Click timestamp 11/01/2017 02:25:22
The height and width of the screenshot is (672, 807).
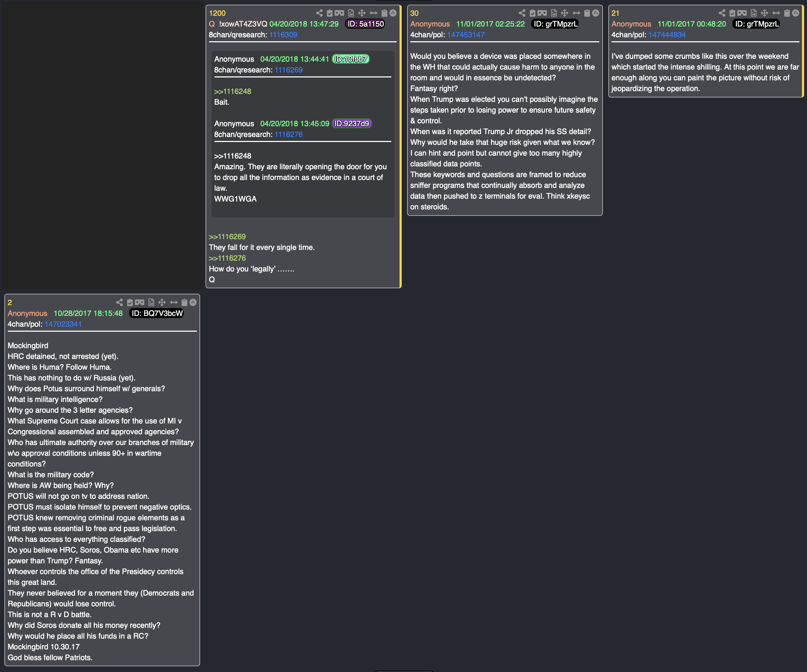point(490,24)
